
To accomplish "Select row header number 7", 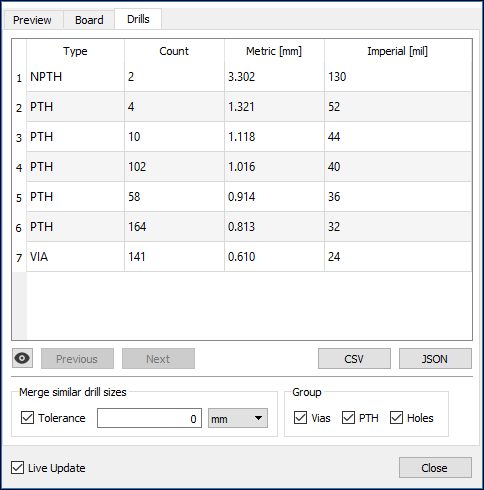I will (19, 257).
